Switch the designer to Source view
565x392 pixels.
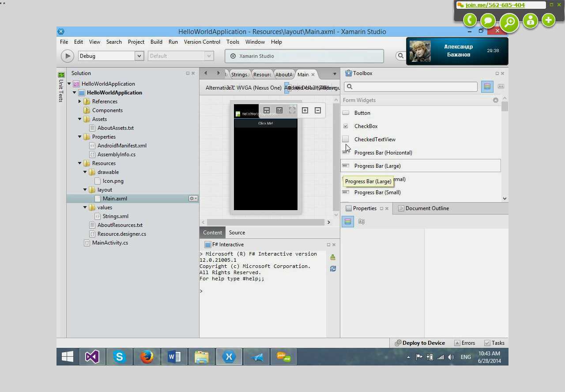(x=237, y=233)
